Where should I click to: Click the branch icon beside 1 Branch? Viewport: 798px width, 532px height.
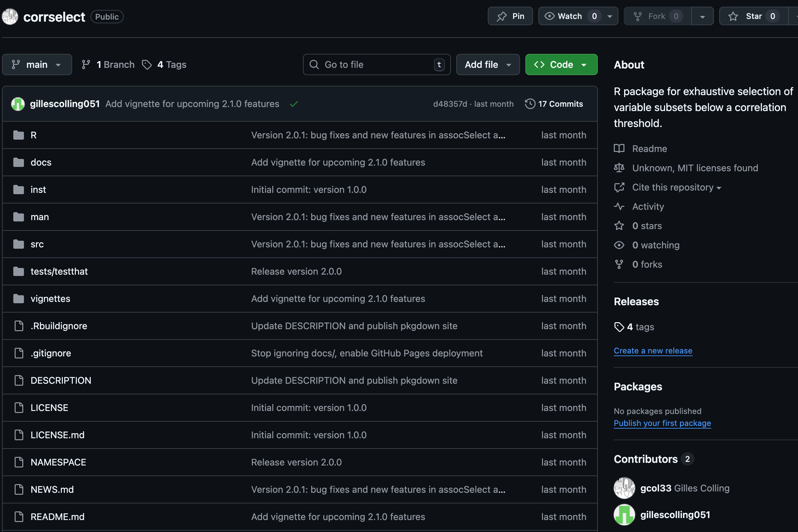click(86, 65)
